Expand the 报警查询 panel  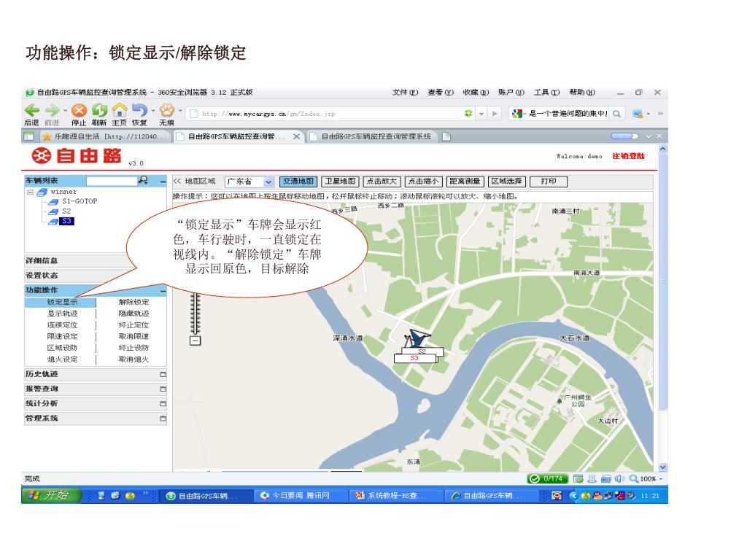click(163, 389)
